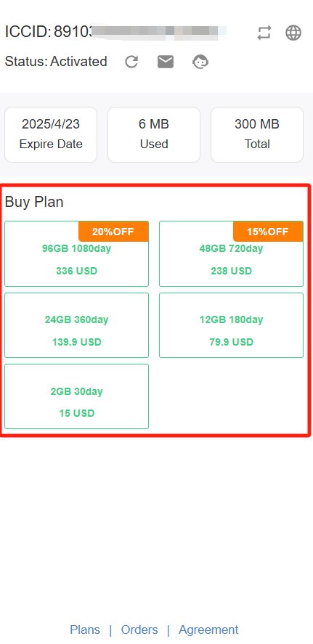This screenshot has width=313, height=644.
Task: Open the Plans link
Action: (x=85, y=629)
